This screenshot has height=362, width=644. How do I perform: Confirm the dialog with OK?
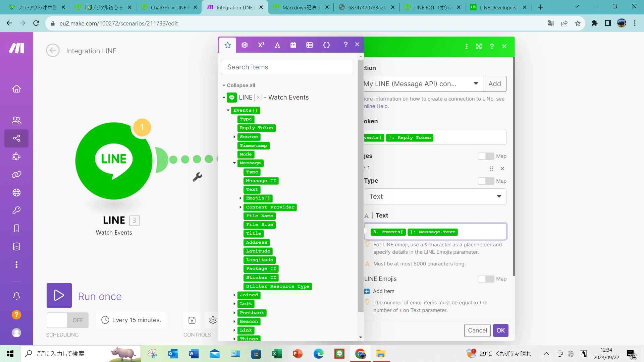pos(501,330)
